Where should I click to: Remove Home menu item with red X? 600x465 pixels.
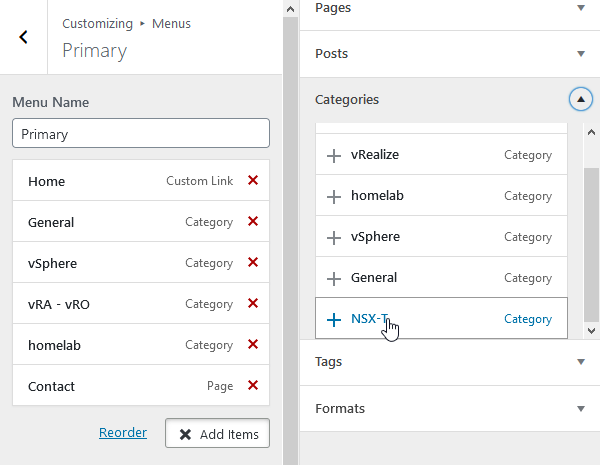pos(253,181)
